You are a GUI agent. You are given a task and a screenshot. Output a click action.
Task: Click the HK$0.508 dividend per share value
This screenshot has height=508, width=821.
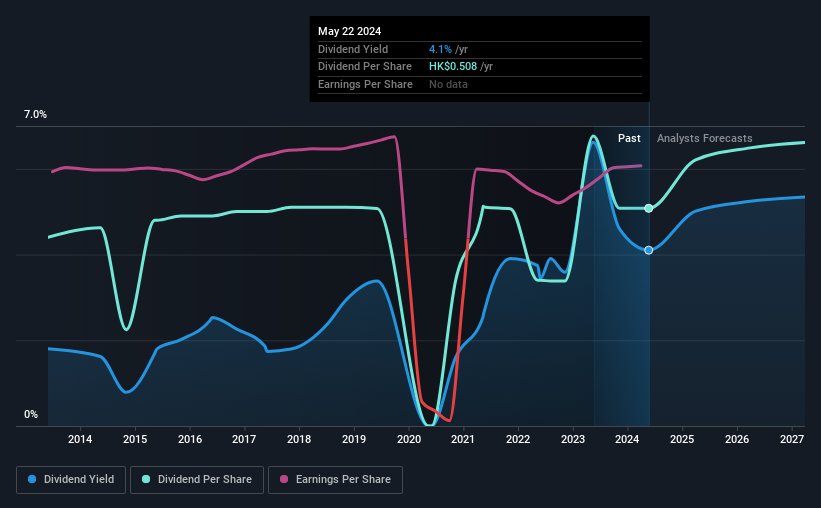click(x=453, y=67)
